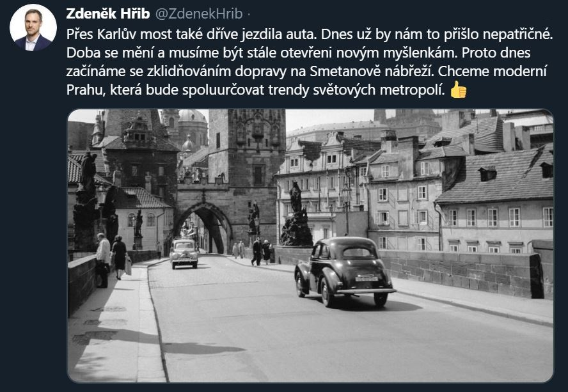Click the light car near the tower arch

[184, 253]
